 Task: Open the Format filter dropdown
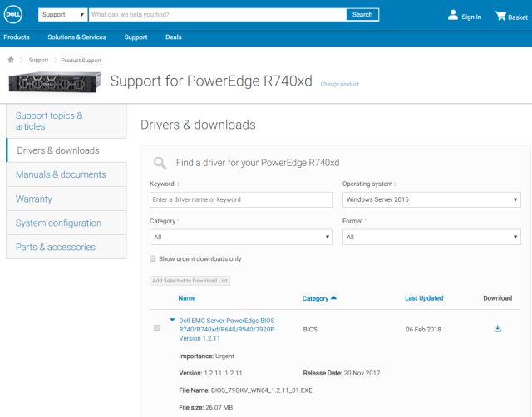click(431, 237)
